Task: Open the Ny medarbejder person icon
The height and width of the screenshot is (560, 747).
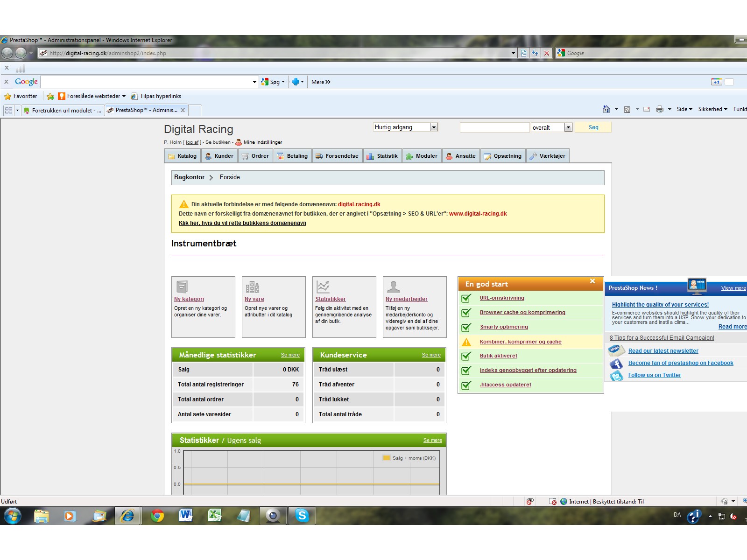Action: click(394, 287)
